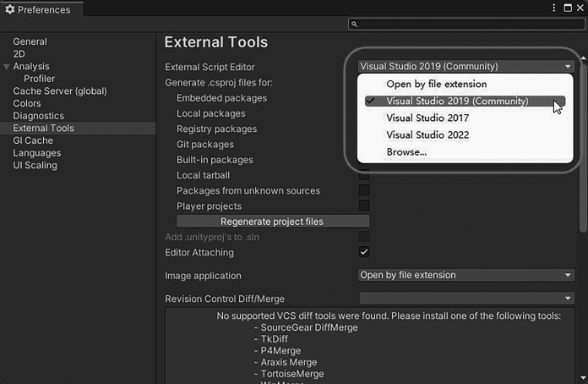The height and width of the screenshot is (384, 588).
Task: Click TortoiseMerge in tool list
Action: 292,374
